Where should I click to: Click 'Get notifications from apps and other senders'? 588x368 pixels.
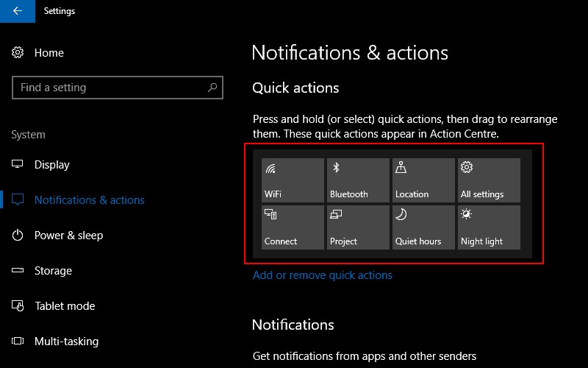365,356
